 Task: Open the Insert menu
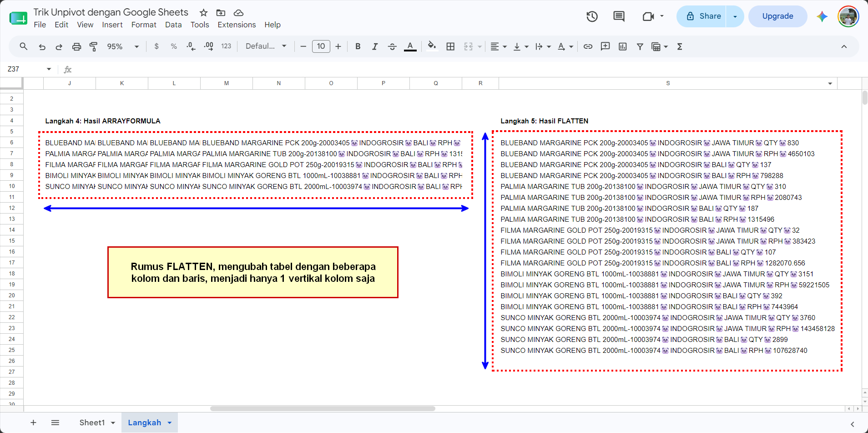click(112, 25)
